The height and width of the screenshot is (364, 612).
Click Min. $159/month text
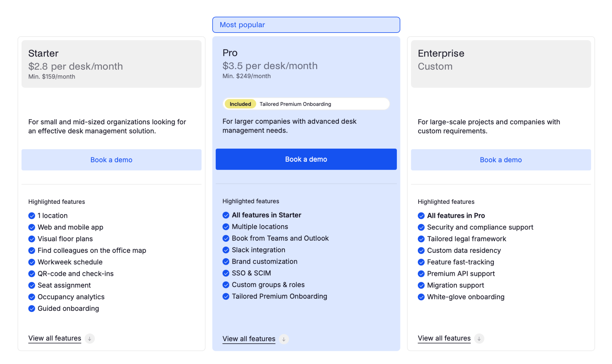[52, 77]
